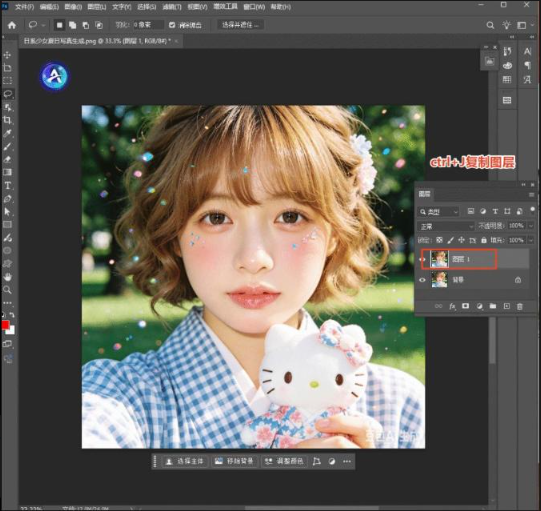Toggle visibility of the 背景 layer
Viewport: 541px width, 511px height.
click(423, 280)
